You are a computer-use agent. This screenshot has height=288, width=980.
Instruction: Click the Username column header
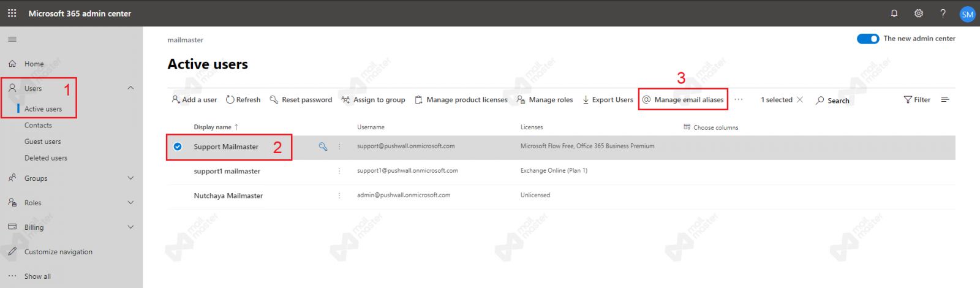tap(371, 127)
